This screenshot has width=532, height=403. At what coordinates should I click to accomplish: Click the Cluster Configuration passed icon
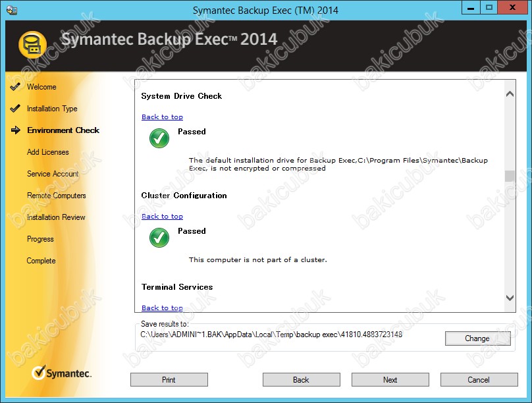click(159, 238)
